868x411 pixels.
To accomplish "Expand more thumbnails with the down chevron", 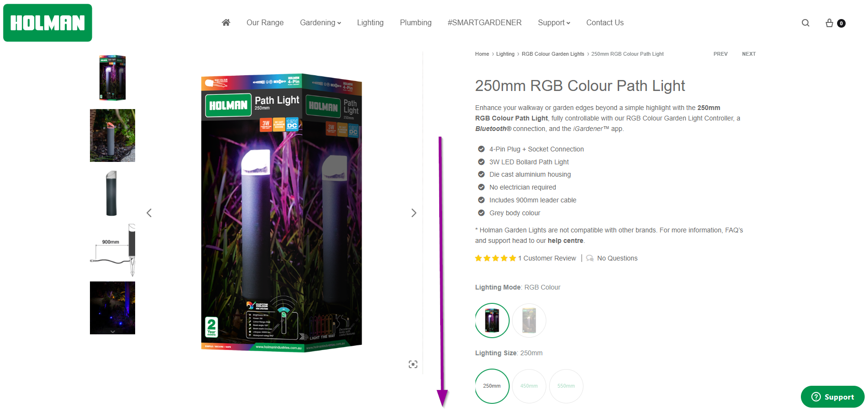I will click(x=112, y=331).
